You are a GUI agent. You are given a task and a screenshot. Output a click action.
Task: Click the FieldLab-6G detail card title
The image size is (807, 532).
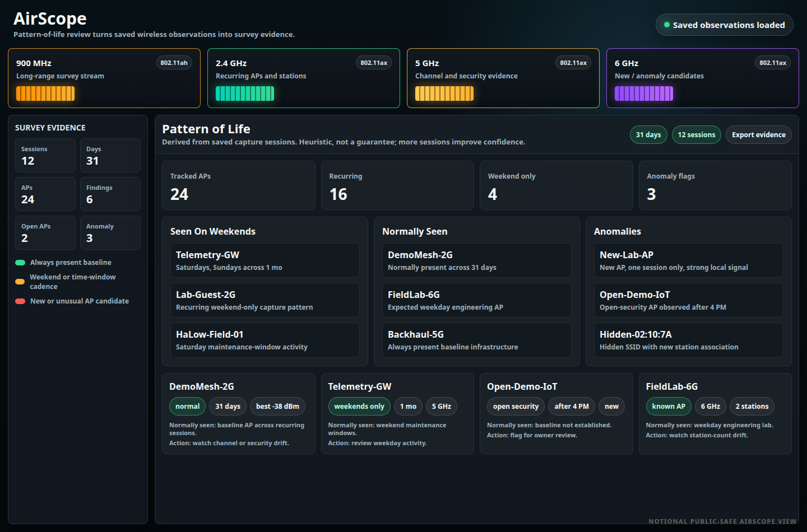click(x=672, y=386)
